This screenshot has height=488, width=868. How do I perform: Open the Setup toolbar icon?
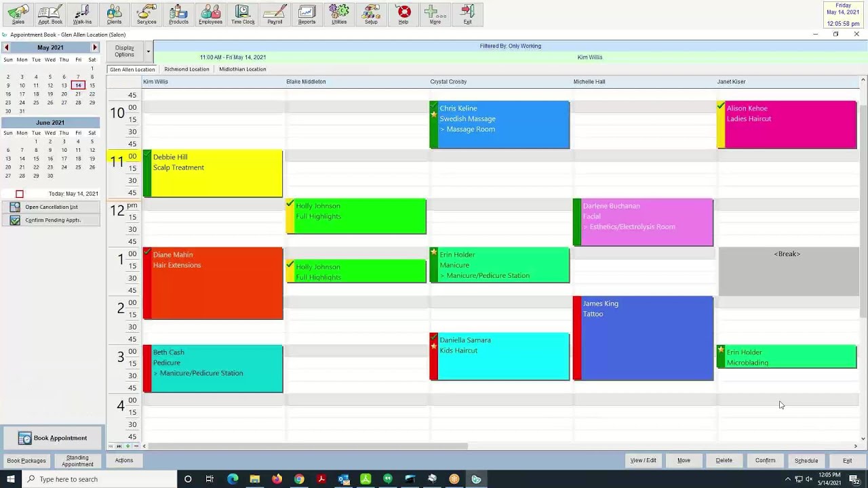[371, 14]
